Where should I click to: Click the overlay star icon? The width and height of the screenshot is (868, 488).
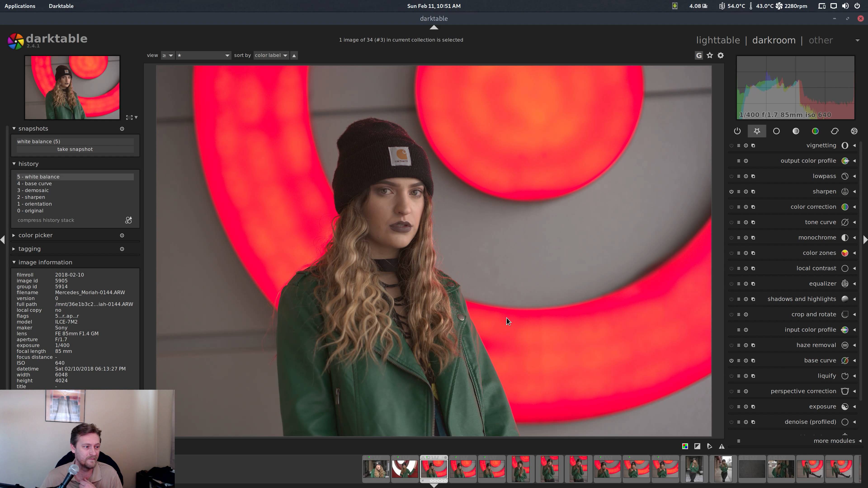coord(710,56)
